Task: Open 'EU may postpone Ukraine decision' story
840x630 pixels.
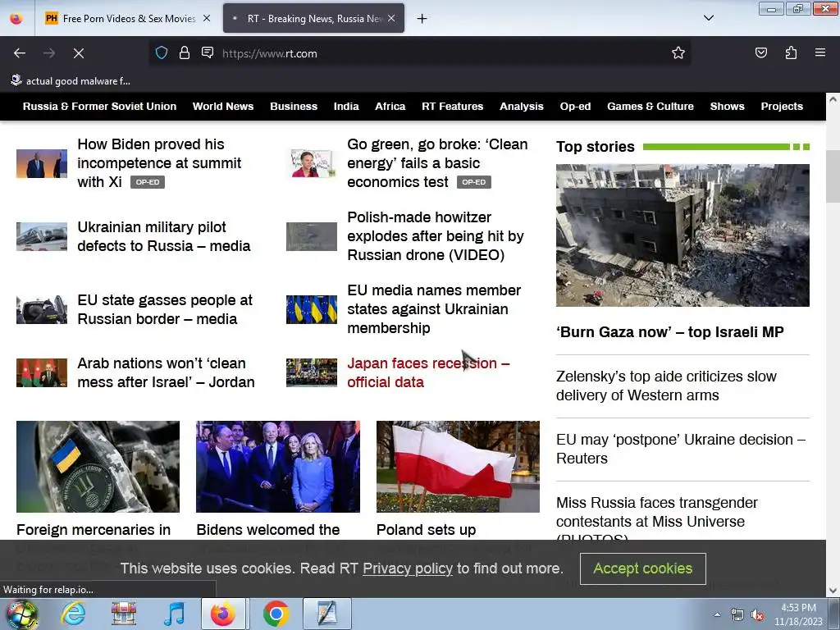Action: [680, 449]
